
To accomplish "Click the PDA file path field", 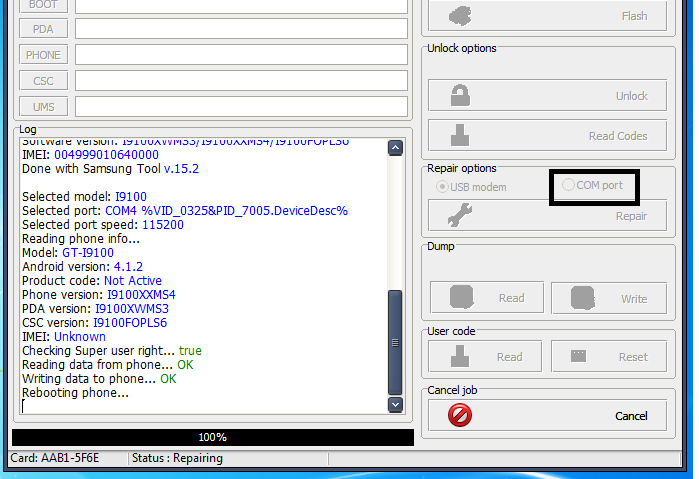I will [x=241, y=29].
